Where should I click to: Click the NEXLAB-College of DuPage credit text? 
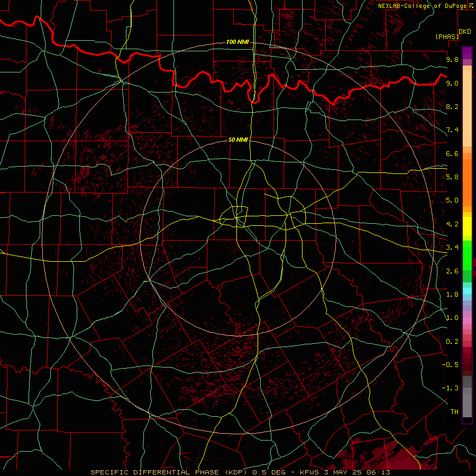tap(424, 6)
